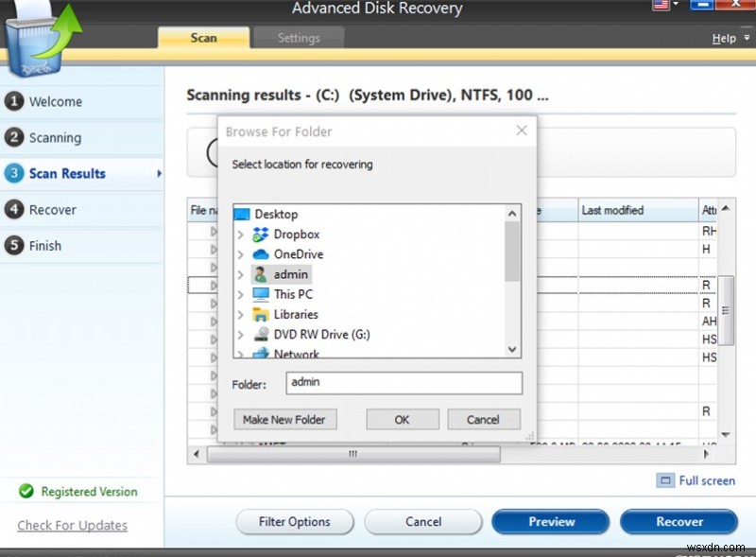Image resolution: width=756 pixels, height=557 pixels.
Task: Go to the Welcome step
Action: pos(56,102)
